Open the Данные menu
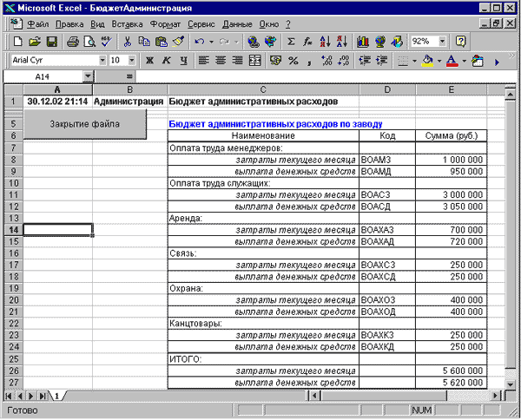 tap(237, 24)
